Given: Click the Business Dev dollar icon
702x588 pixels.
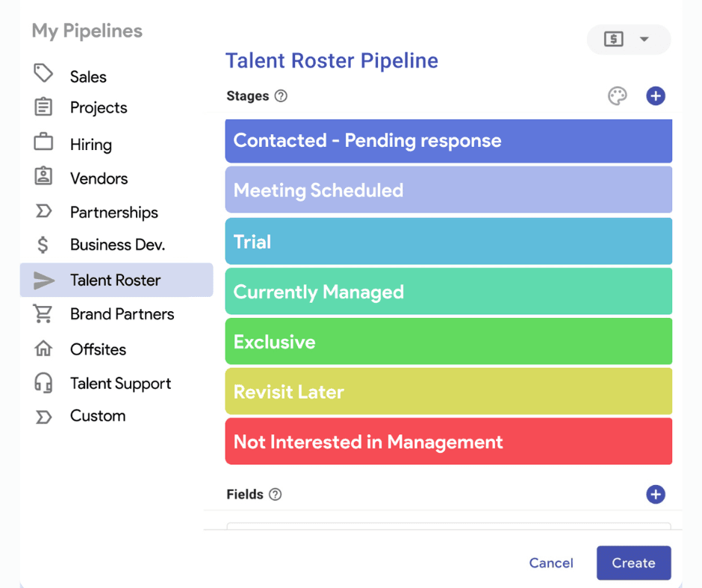Looking at the screenshot, I should [x=43, y=245].
